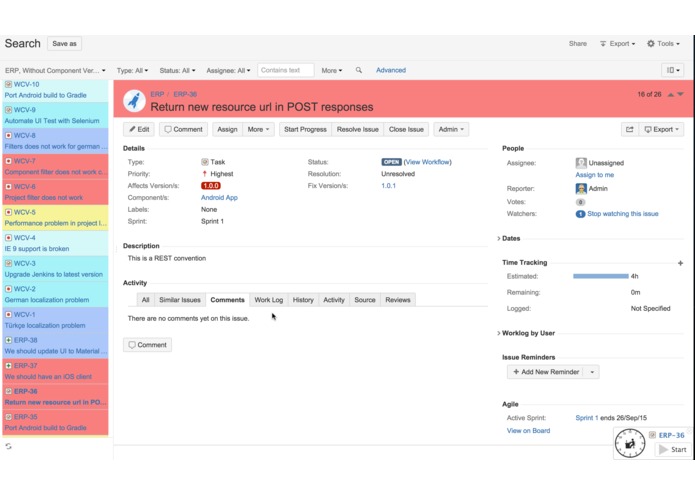The image size is (695, 494).
Task: Open the More actions dropdown in issue toolbar
Action: [258, 129]
